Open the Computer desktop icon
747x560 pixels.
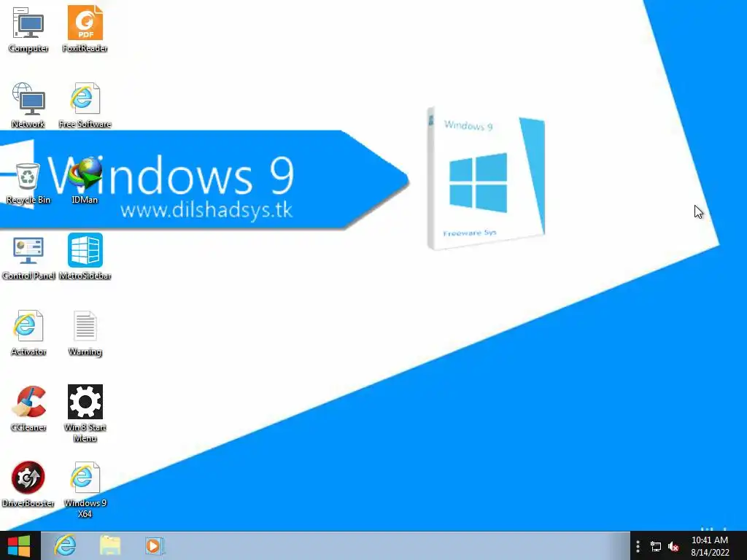tap(28, 29)
